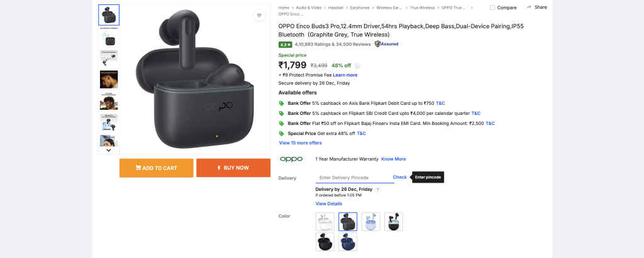Click the ADD TO CART button
Screen dimensions: 644x258
click(156, 168)
